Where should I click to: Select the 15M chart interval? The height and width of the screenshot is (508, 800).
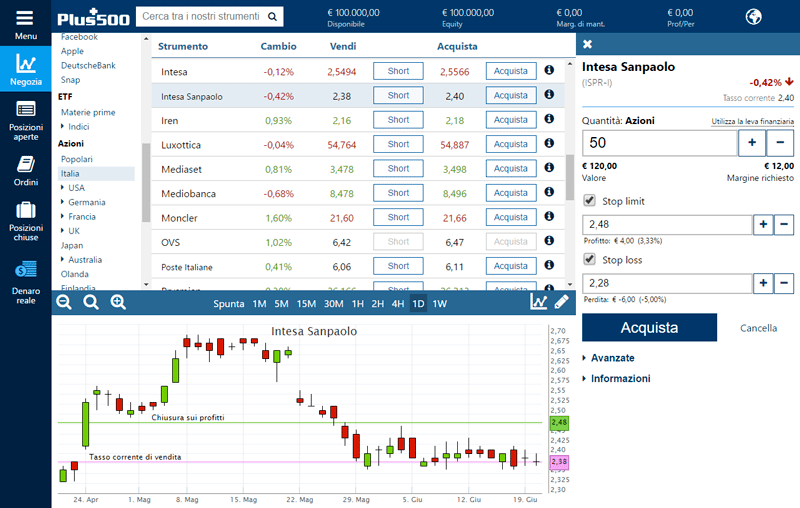[x=306, y=304]
